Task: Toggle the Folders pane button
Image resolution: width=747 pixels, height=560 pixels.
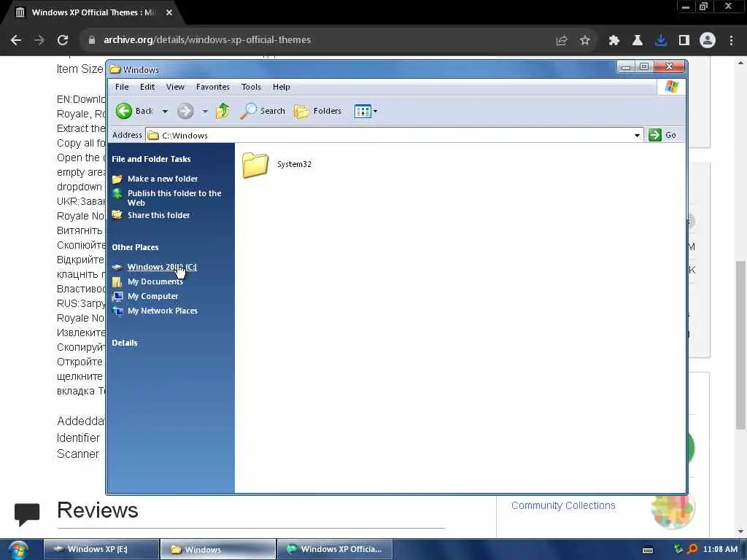Action: pyautogui.click(x=318, y=111)
